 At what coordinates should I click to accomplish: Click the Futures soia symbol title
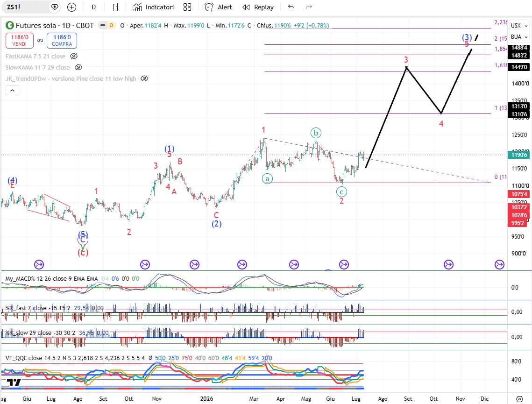(55, 25)
